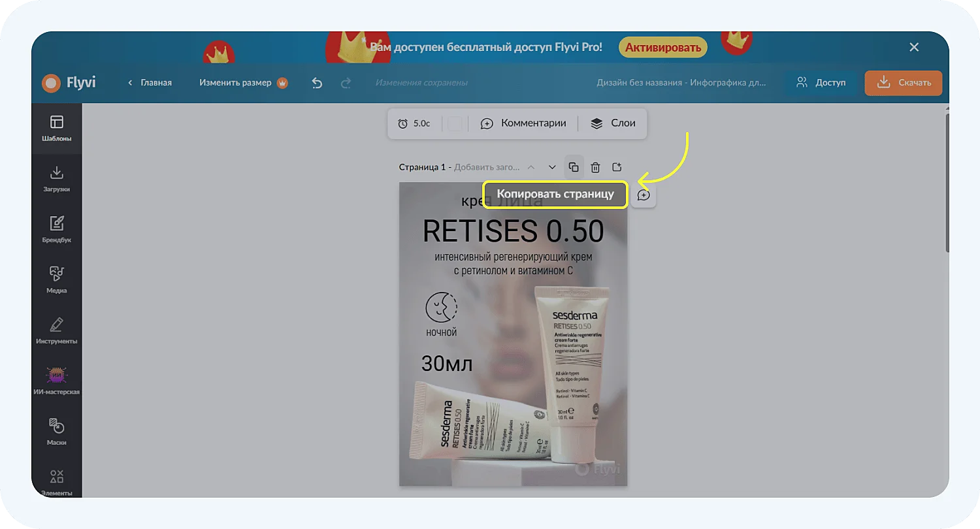This screenshot has height=529, width=980.
Task: Click the redo arrow icon
Action: click(346, 83)
